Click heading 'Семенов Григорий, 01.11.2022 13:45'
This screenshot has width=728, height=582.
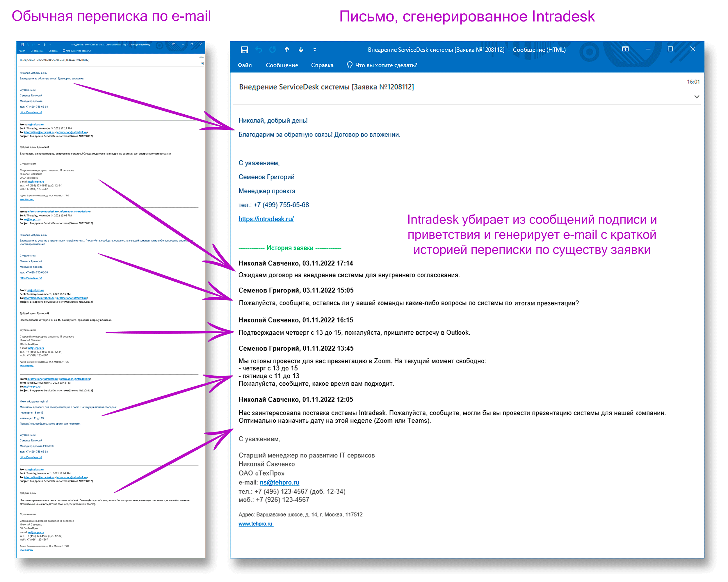tap(296, 348)
